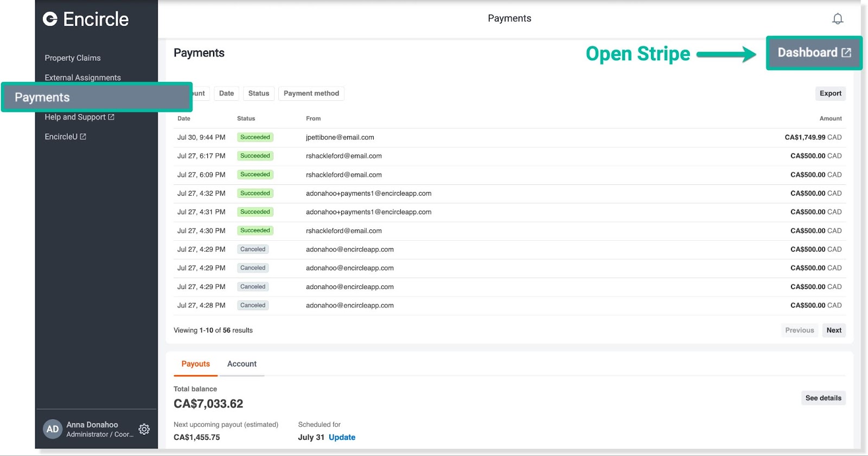Open the EncircleU sidebar link
The height and width of the screenshot is (456, 868).
coord(65,137)
